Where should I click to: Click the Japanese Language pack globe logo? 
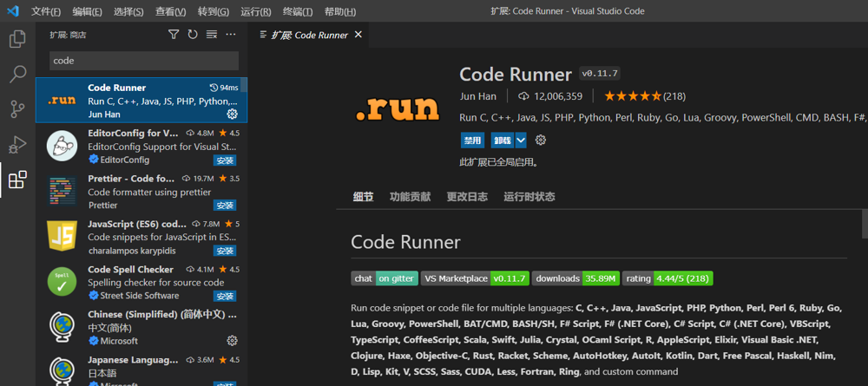coord(62,371)
